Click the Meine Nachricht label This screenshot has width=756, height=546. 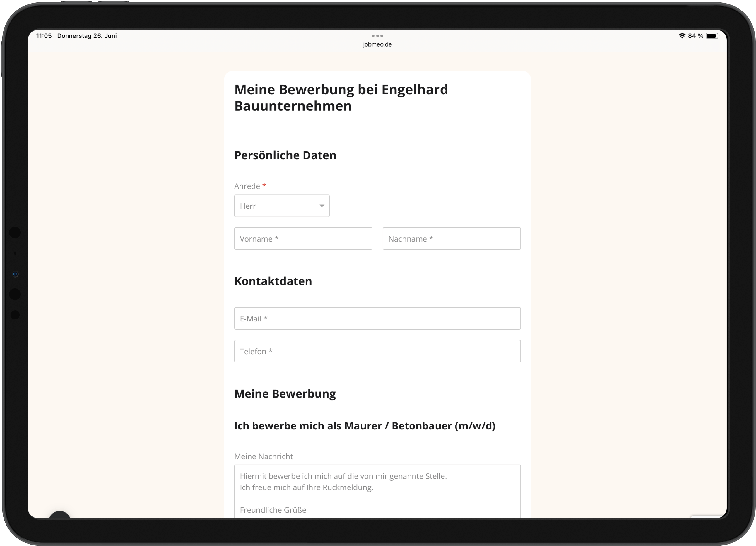(x=263, y=456)
